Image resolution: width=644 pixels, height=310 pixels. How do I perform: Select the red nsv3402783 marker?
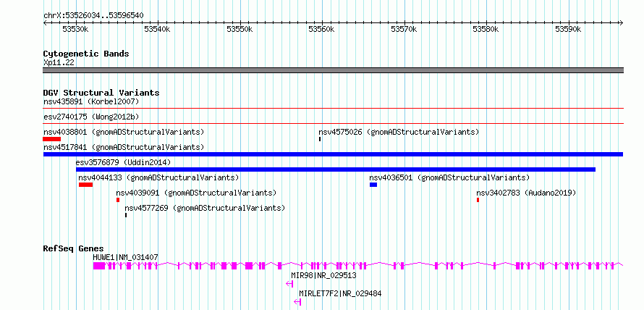coord(478,200)
